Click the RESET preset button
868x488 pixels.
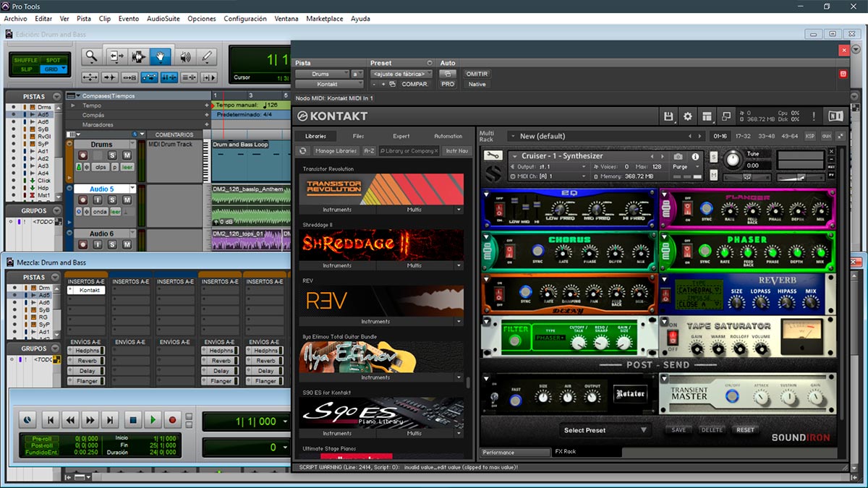click(745, 429)
